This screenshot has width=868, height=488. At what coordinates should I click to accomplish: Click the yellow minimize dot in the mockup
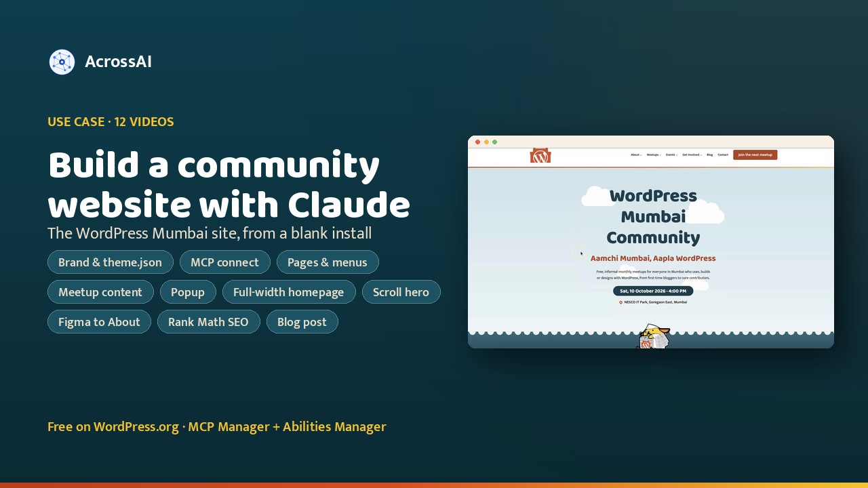(x=486, y=142)
